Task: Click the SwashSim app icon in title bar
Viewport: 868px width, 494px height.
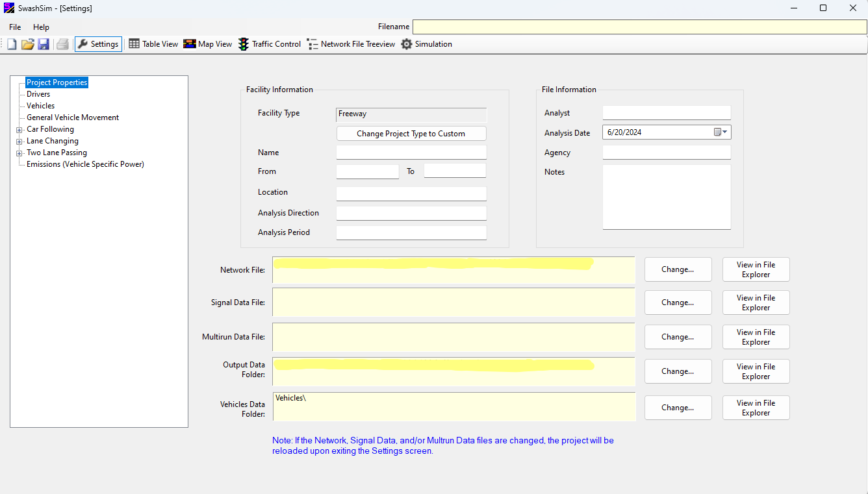Action: click(x=9, y=8)
